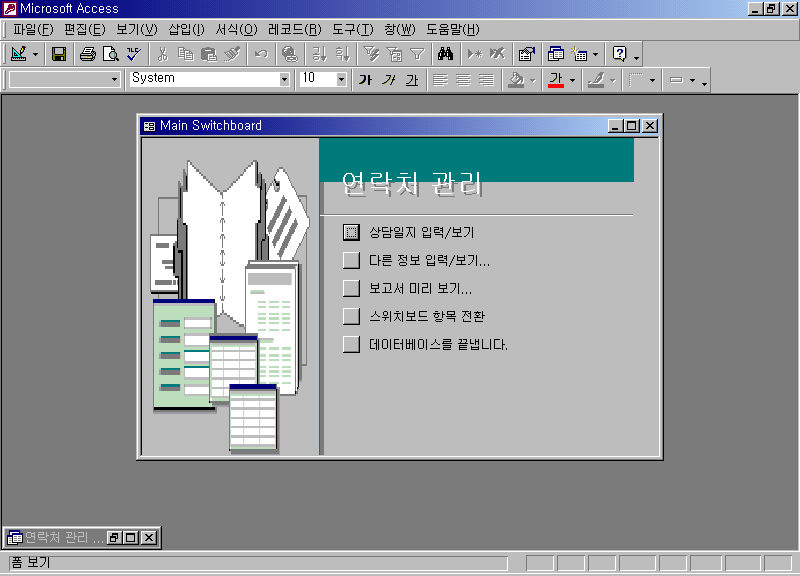Switch to Design view using the View icon
The width and height of the screenshot is (800, 576).
(x=18, y=54)
